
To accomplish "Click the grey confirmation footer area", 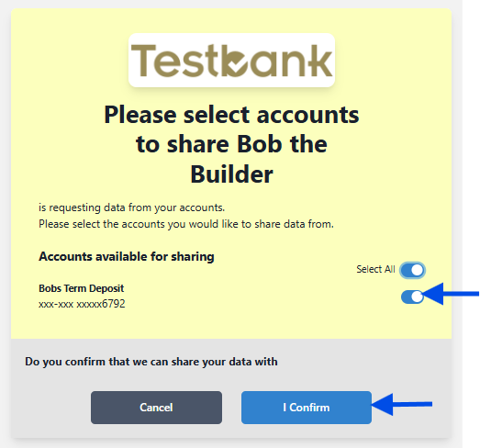I will coord(231,388).
